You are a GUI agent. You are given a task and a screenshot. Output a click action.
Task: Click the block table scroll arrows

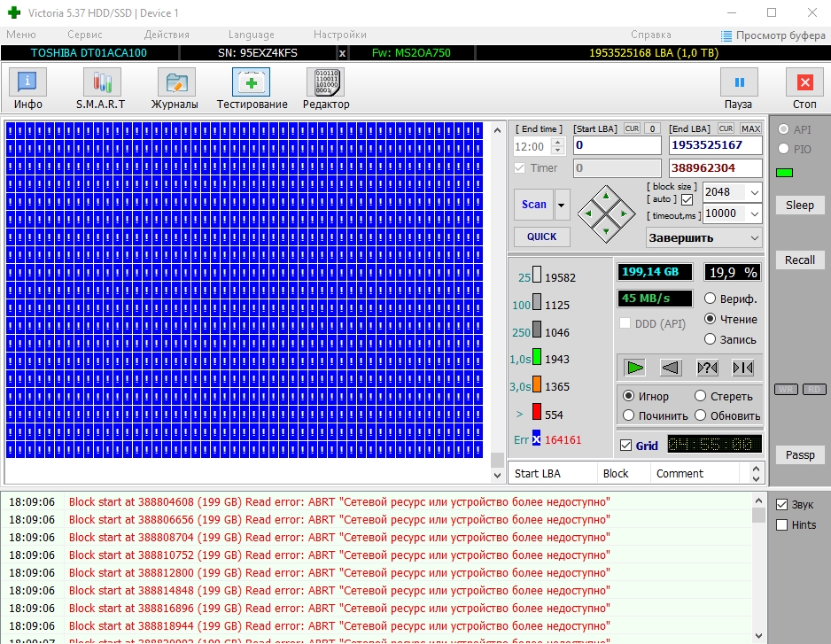757,473
